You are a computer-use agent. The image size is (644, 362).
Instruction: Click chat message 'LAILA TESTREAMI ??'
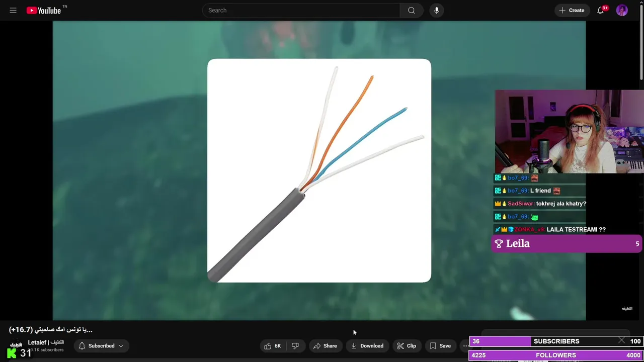point(576,230)
